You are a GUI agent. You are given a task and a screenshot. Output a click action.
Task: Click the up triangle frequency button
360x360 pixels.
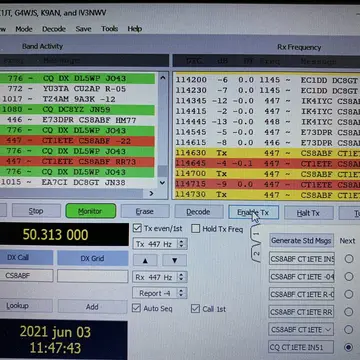[145, 260]
